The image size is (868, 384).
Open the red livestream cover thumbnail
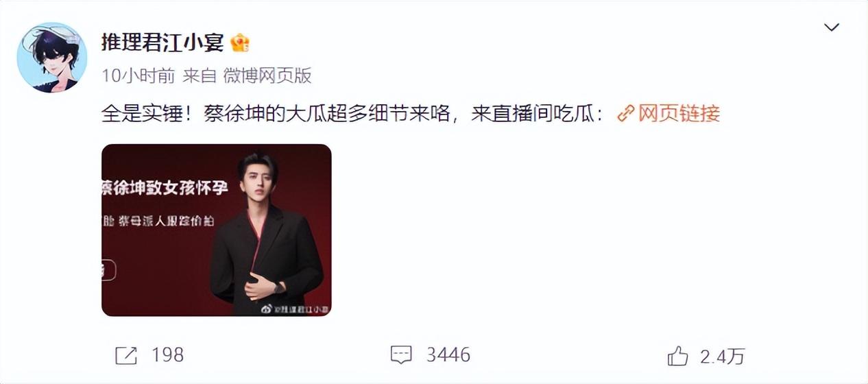(217, 230)
